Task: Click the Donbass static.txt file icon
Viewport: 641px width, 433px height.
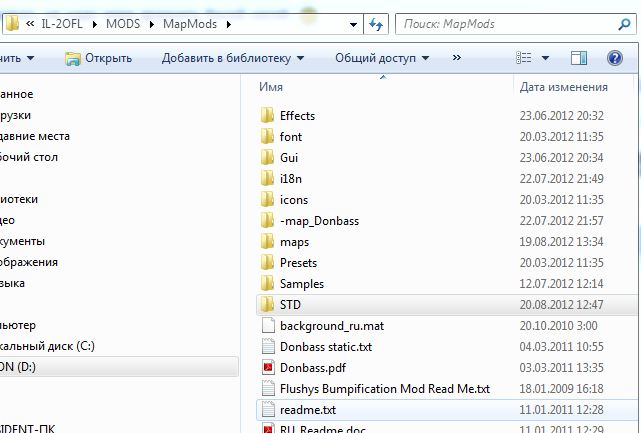Action: tap(268, 347)
